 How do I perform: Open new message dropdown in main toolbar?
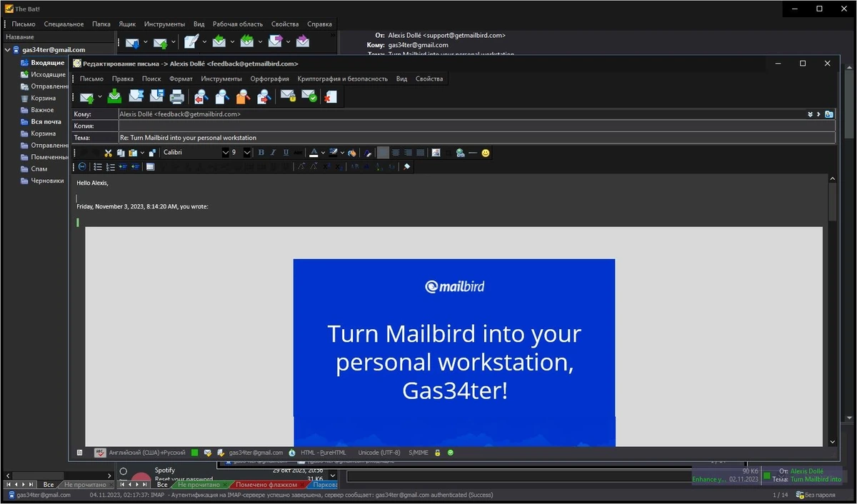coord(204,41)
